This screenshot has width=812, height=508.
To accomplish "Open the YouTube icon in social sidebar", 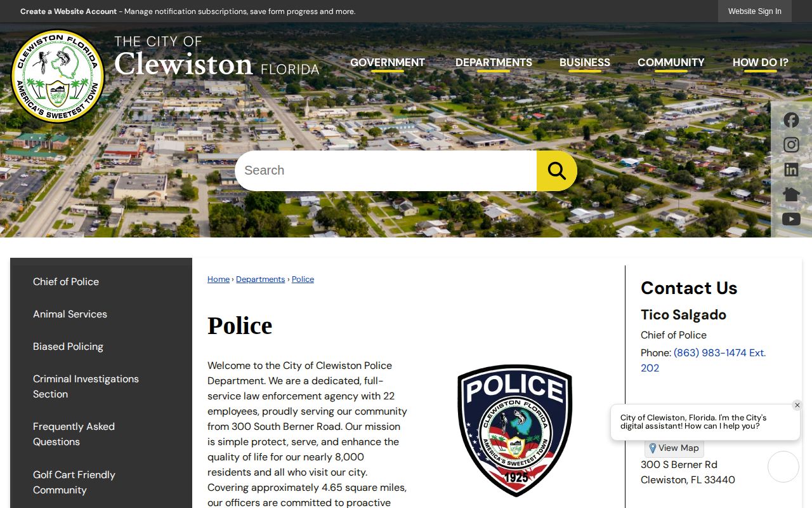I will [791, 219].
